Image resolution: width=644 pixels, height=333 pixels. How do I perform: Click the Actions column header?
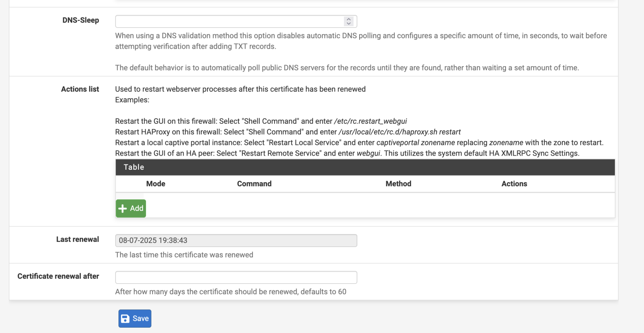[514, 184]
